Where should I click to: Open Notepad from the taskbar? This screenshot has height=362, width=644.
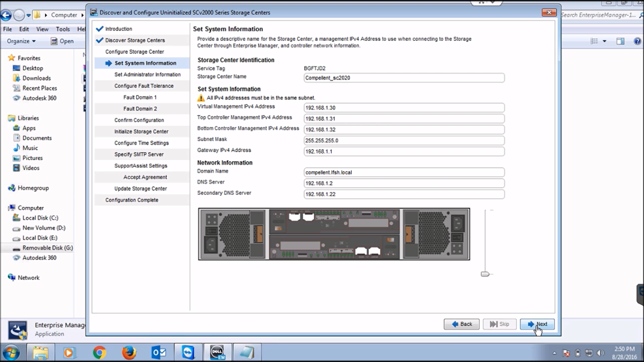pyautogui.click(x=247, y=352)
